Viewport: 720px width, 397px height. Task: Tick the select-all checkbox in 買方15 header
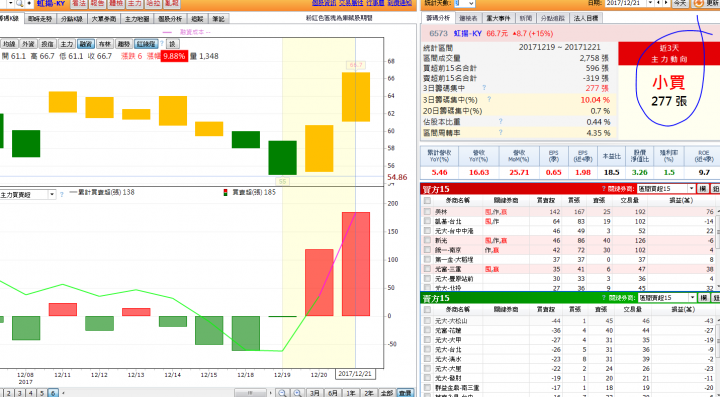[x=427, y=201]
